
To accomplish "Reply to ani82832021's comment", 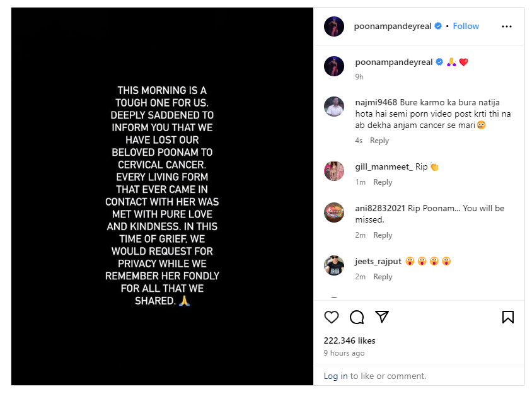I will tap(383, 235).
